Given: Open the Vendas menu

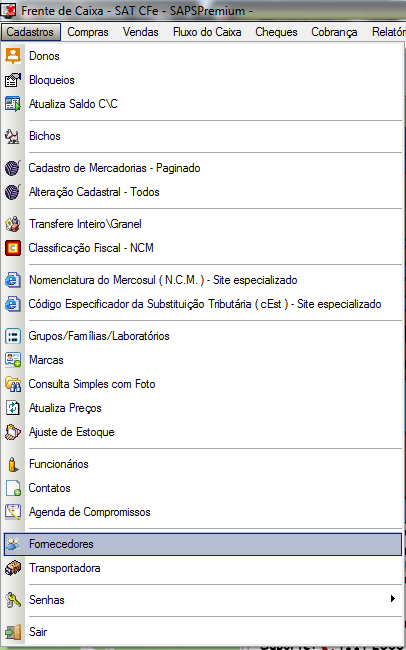Looking at the screenshot, I should coord(141,32).
